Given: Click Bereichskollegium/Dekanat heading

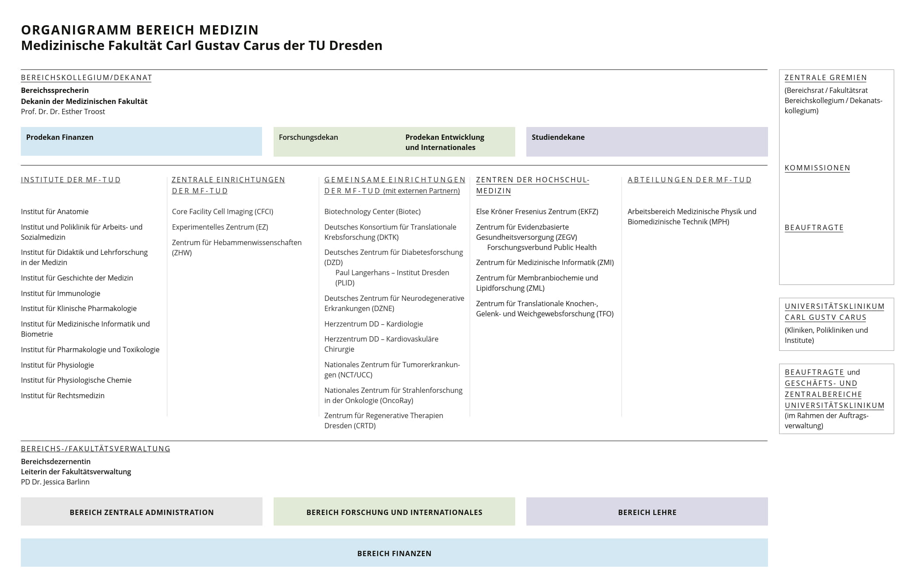Looking at the screenshot, I should click(86, 78).
